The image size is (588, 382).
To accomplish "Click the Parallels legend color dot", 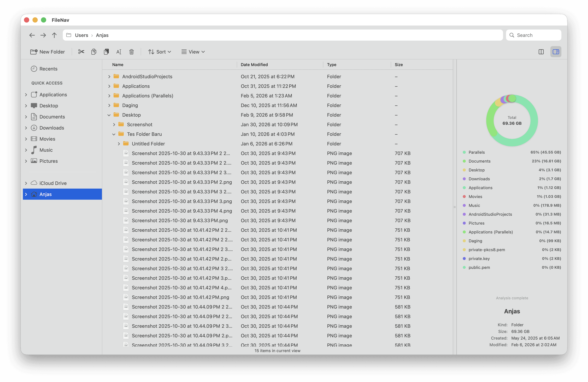I will click(x=464, y=152).
